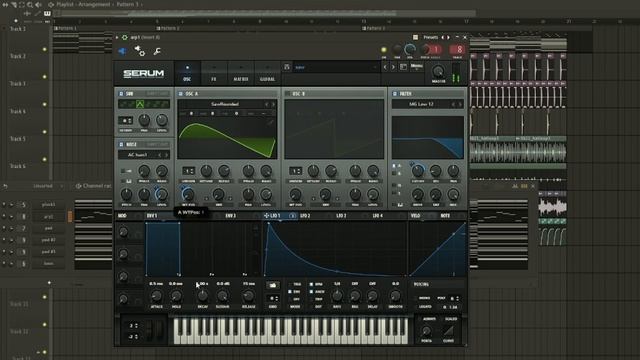
Task: Click the wrench icon in plugin wrapper
Action: [x=157, y=51]
